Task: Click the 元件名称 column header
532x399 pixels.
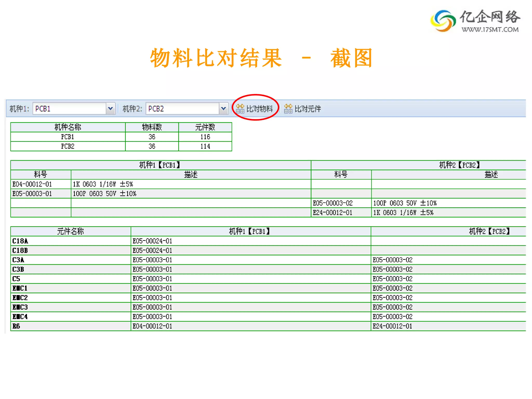Action: (x=71, y=231)
